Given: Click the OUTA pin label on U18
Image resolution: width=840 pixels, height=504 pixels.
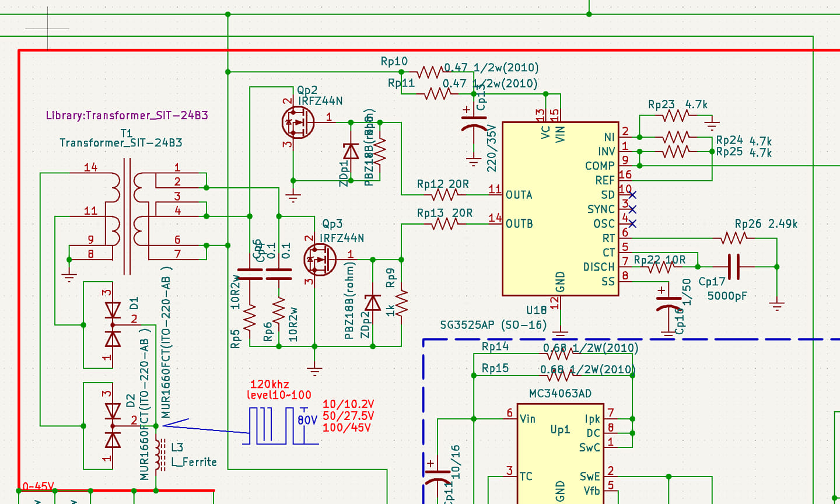Looking at the screenshot, I should point(519,195).
